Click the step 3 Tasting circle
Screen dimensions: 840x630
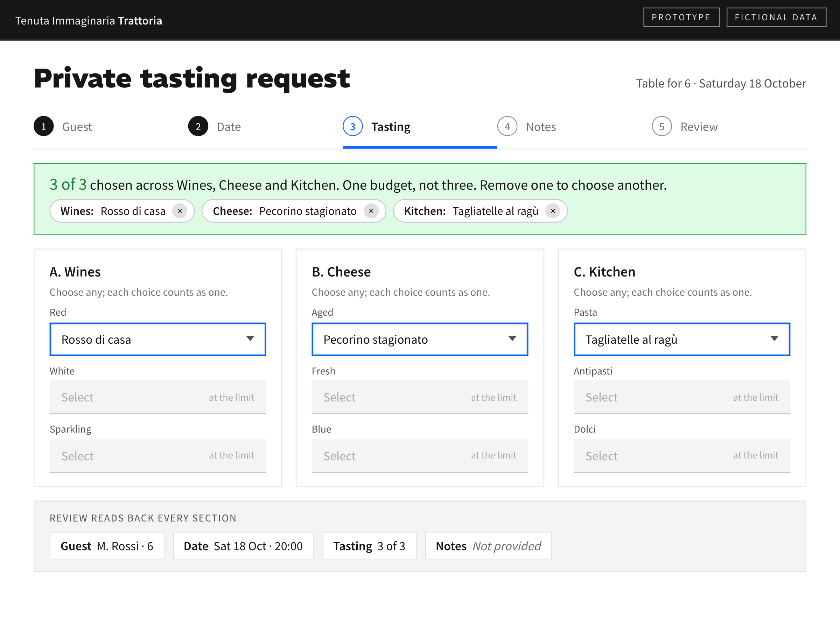click(353, 126)
